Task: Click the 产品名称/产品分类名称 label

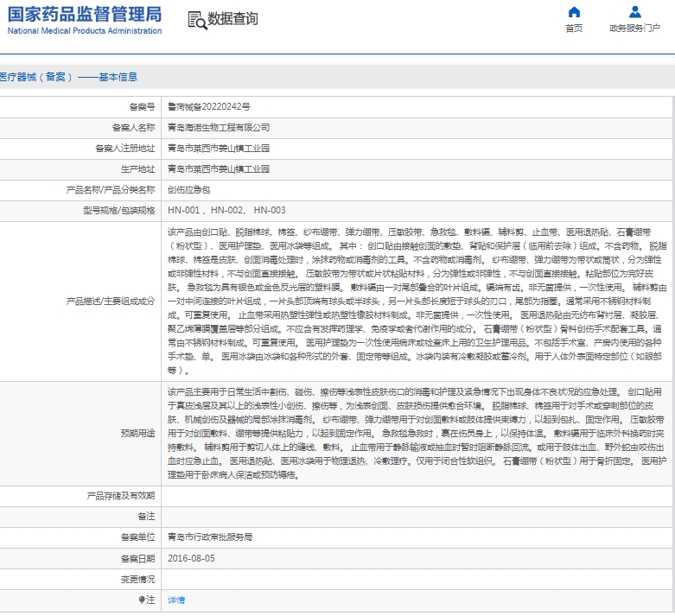Action: coord(111,189)
